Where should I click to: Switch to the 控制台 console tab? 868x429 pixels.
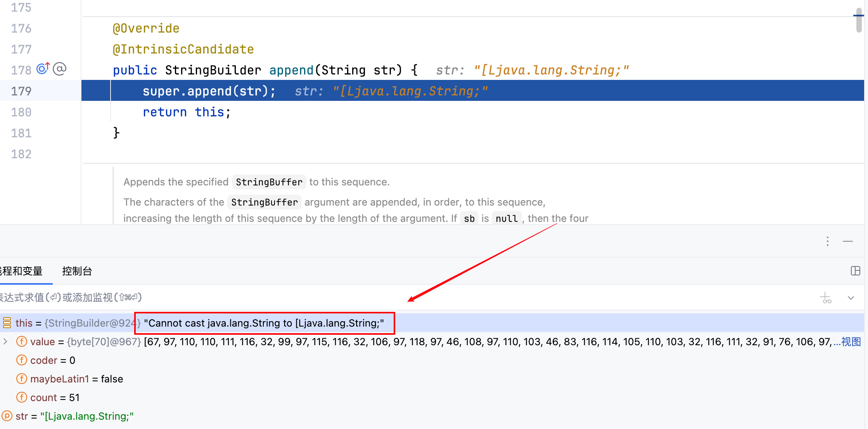(77, 271)
